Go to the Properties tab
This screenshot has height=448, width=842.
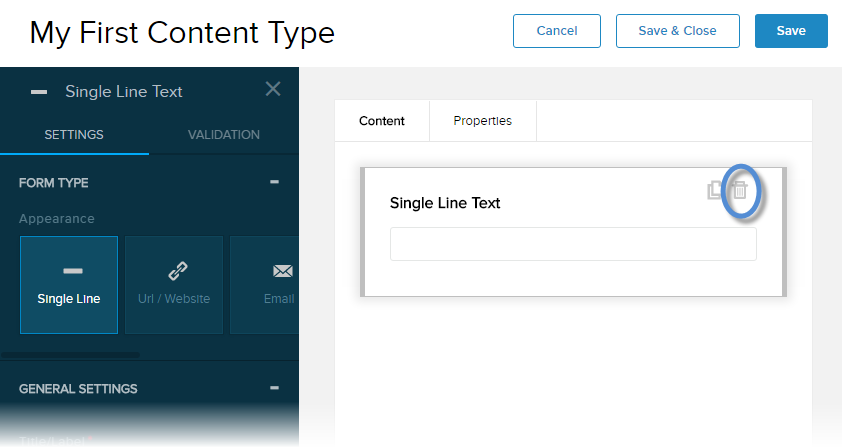(482, 121)
